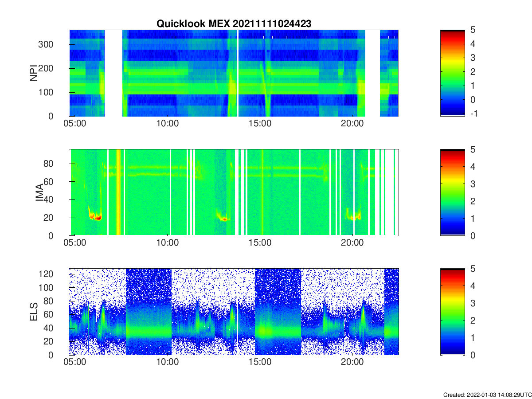Click the NPI panel's 05:00 time tick

coord(75,123)
